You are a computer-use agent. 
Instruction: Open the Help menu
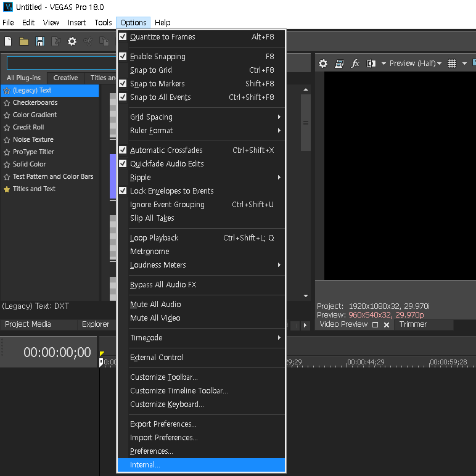click(162, 22)
